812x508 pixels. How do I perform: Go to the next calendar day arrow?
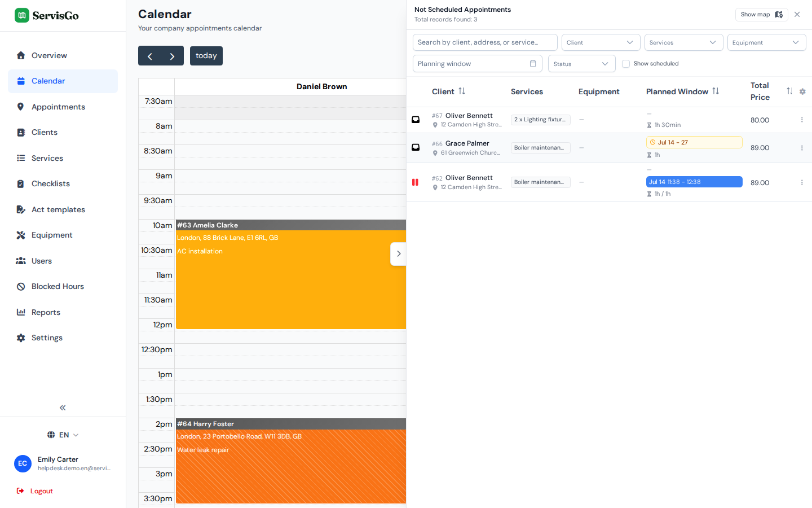tap(172, 56)
